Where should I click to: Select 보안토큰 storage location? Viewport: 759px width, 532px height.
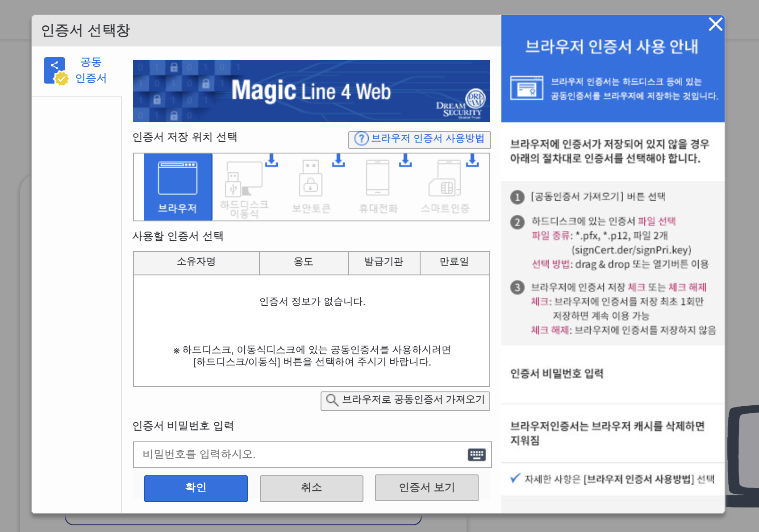[311, 187]
